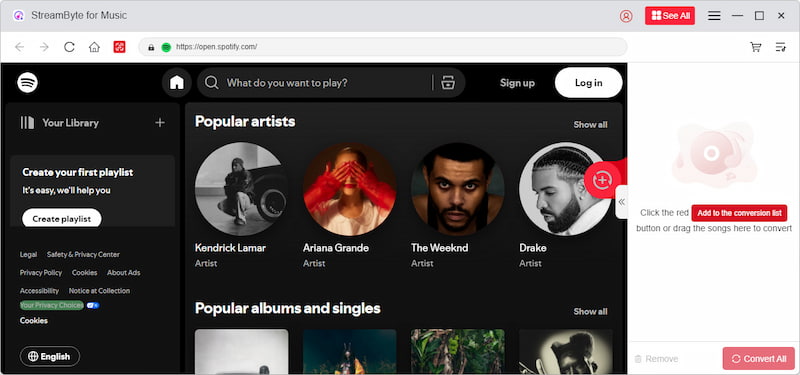Go forward with the browser arrow

click(44, 47)
